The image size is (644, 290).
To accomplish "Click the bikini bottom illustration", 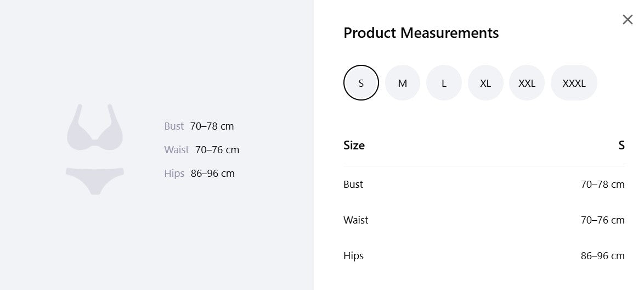I will (95, 181).
